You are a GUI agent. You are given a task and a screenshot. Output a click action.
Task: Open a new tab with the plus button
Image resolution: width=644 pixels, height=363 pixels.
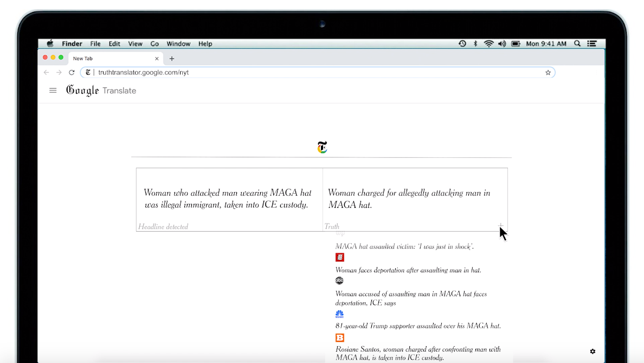(172, 59)
